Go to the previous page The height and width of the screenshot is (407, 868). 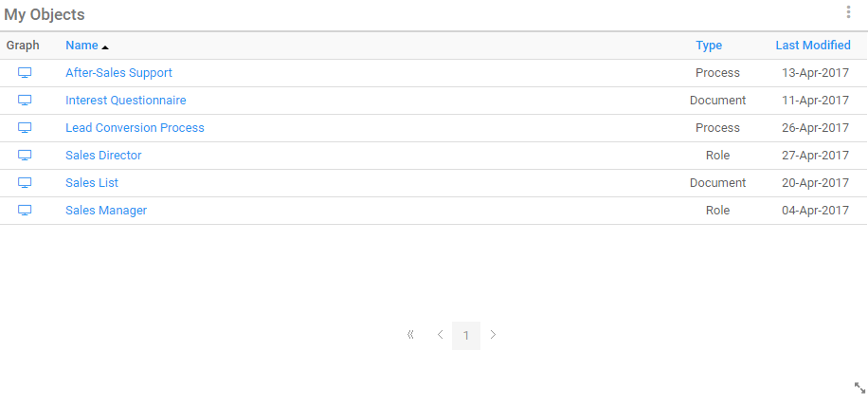click(x=440, y=335)
